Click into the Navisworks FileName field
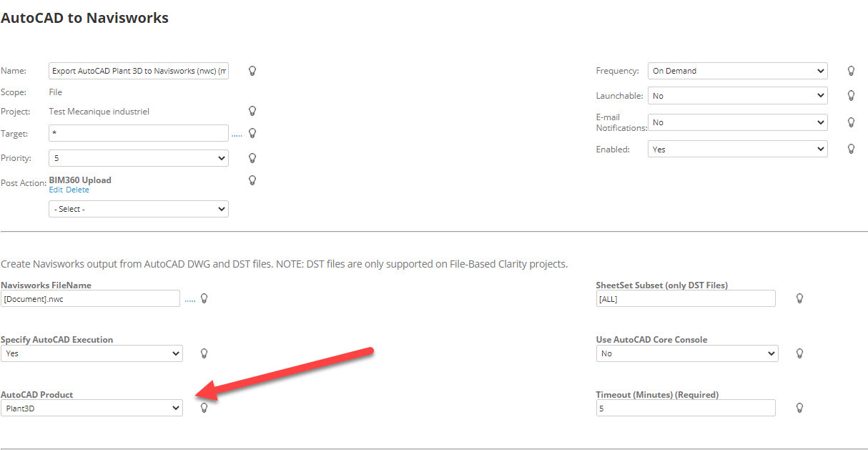Image resolution: width=868 pixels, height=450 pixels. [x=90, y=298]
